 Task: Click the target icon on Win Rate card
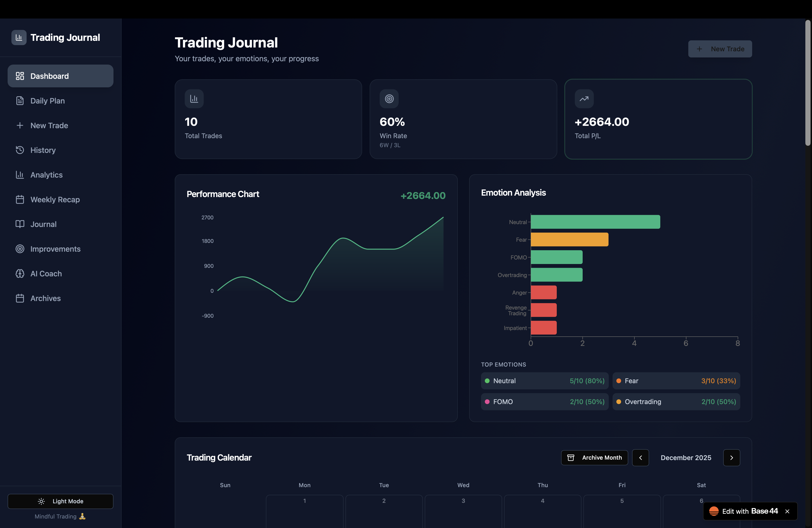(389, 99)
